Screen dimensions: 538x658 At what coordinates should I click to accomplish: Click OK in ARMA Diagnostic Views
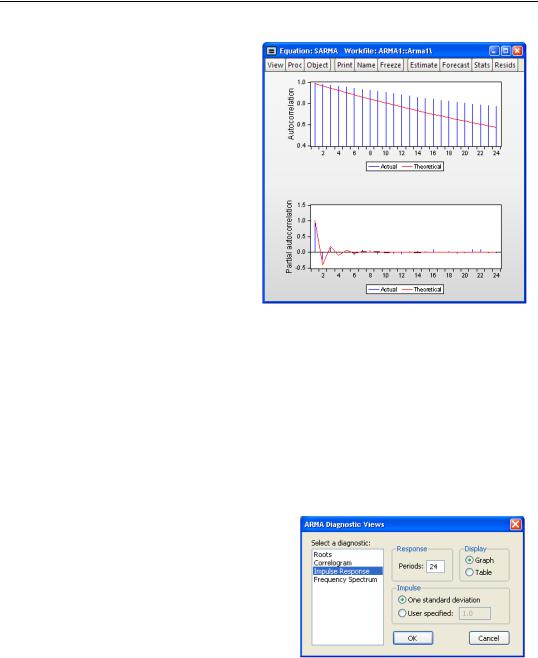click(x=413, y=638)
